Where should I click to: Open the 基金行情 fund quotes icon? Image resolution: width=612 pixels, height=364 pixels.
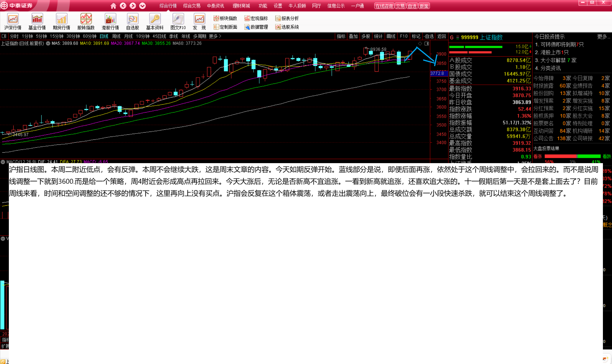37,19
